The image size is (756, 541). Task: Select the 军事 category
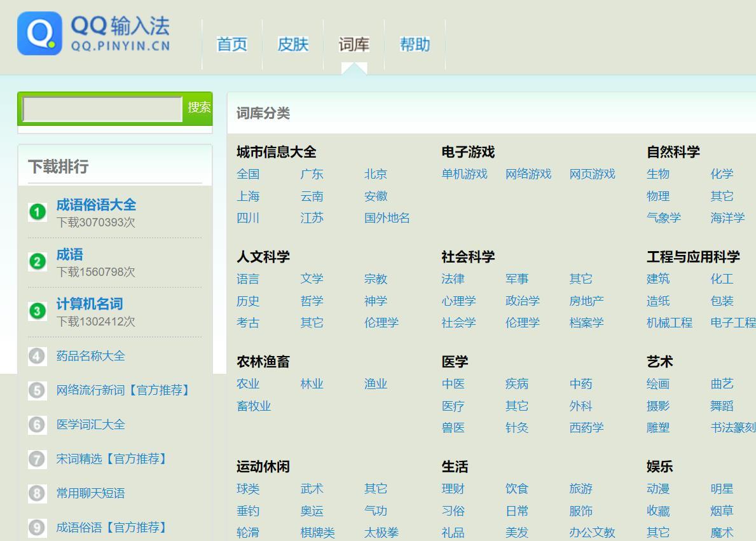517,279
